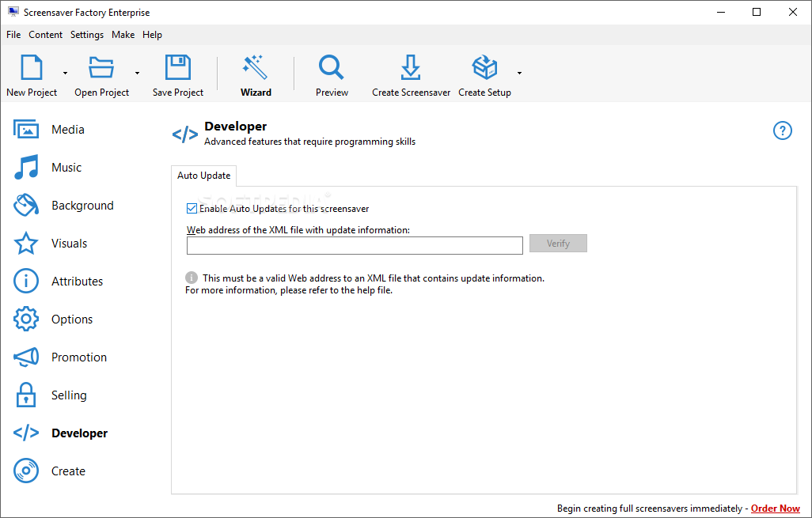
Task: Open the Settings menu
Action: coord(87,35)
